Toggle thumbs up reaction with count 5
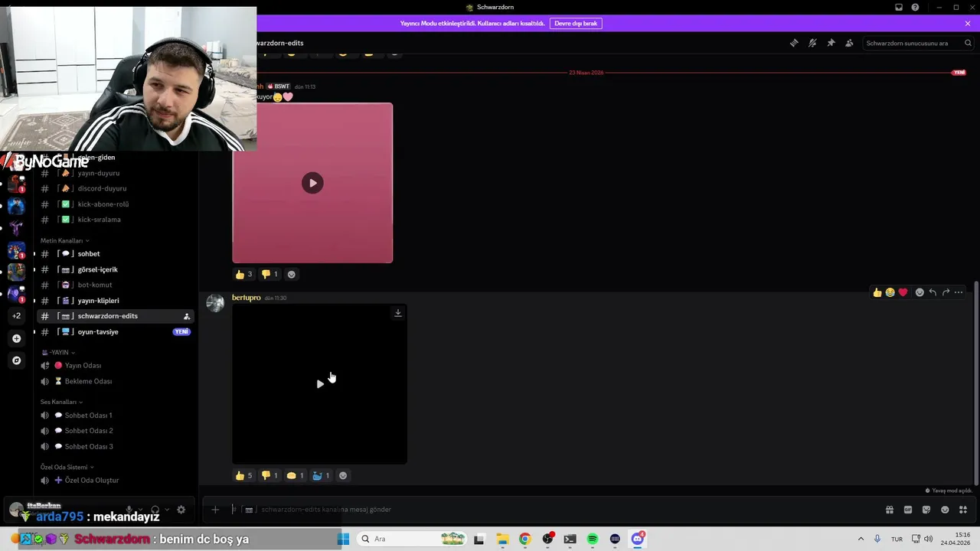The width and height of the screenshot is (980, 551). click(x=243, y=475)
